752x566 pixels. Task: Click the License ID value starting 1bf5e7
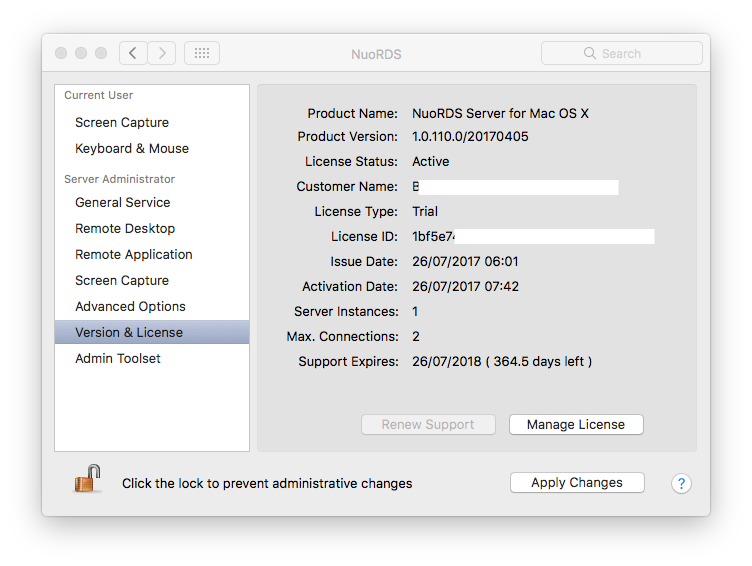pos(433,236)
